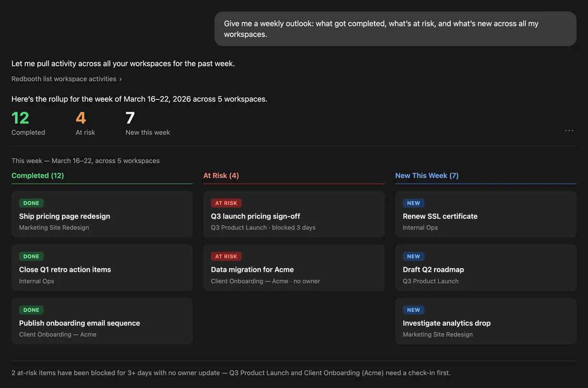Expand Redbooth list workspace activities chevron
This screenshot has width=588, height=388.
(120, 79)
